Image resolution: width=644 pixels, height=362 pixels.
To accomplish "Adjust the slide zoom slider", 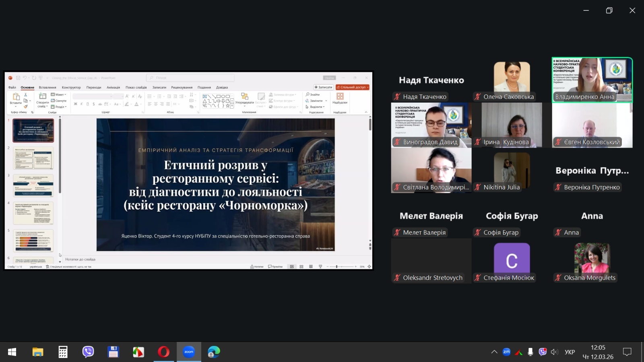I will coord(336,267).
